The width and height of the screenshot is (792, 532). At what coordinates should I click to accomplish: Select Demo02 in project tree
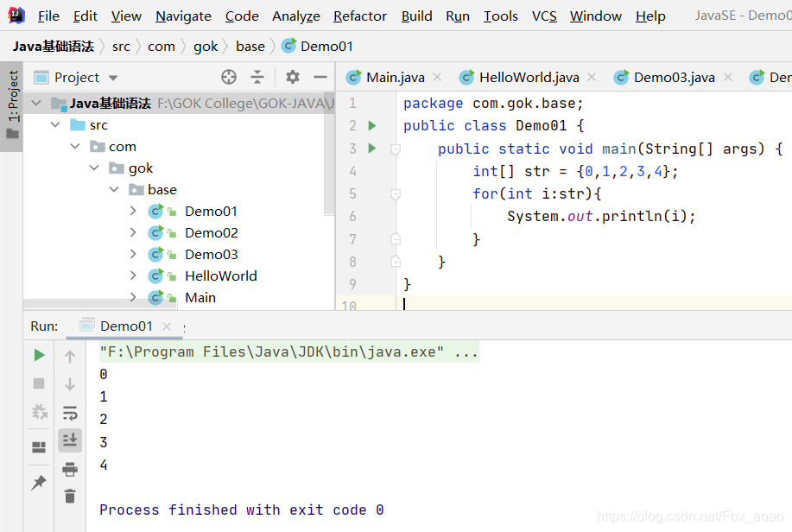(211, 233)
